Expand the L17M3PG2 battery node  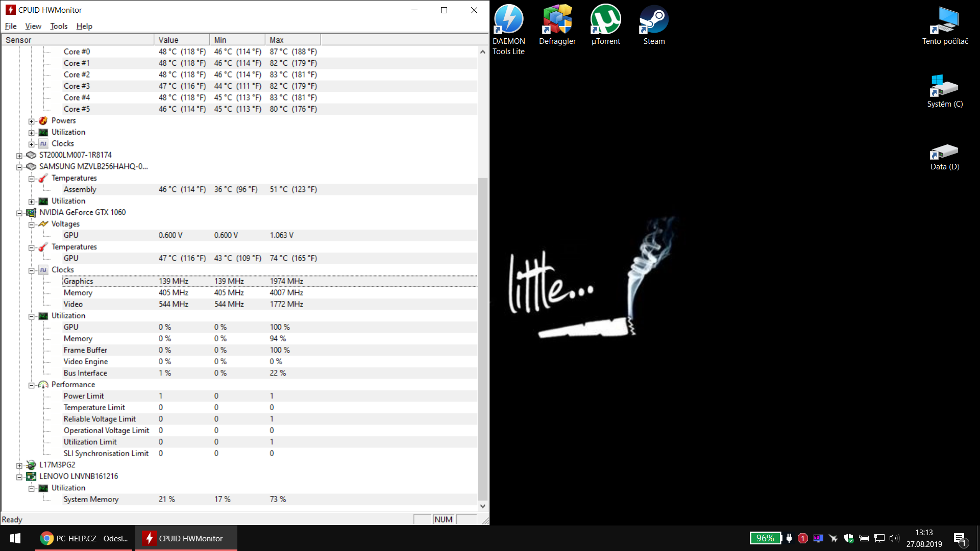19,465
